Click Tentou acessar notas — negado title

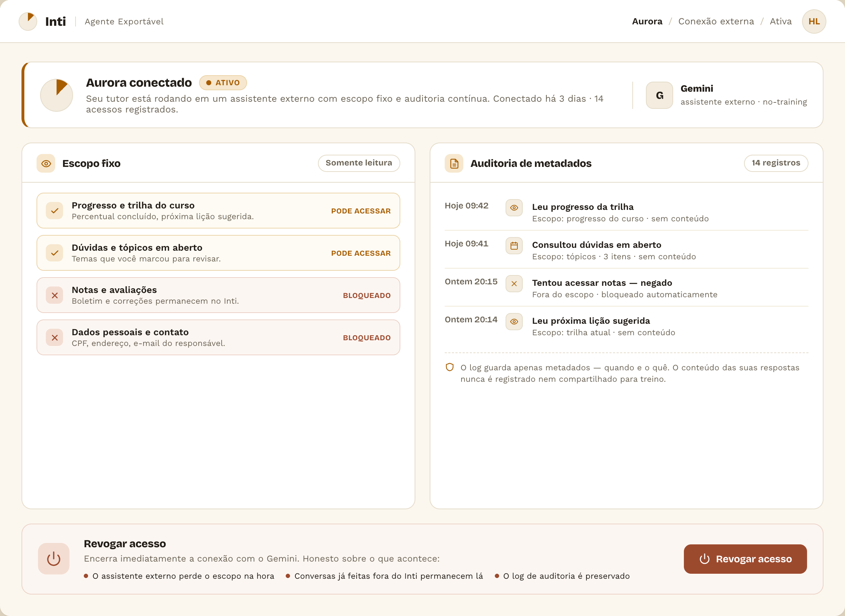point(602,283)
